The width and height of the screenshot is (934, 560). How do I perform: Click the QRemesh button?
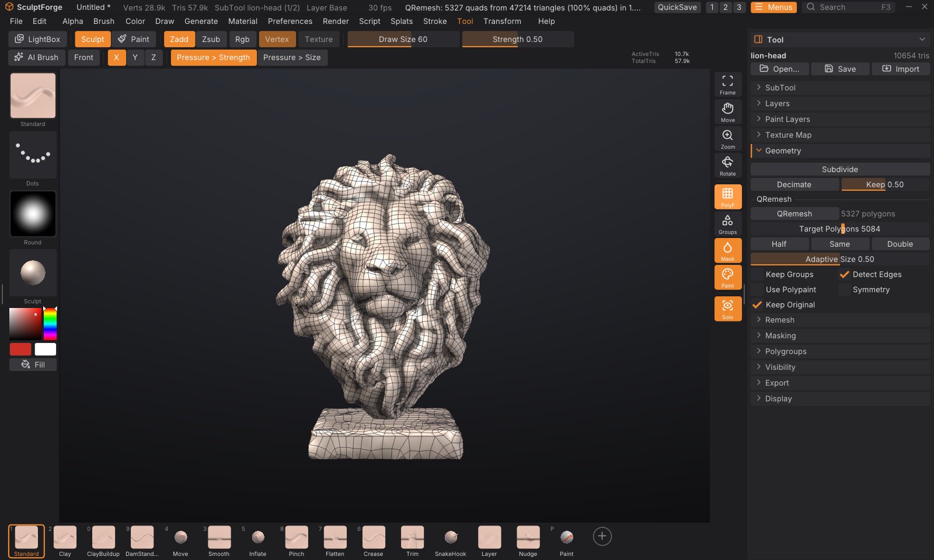pyautogui.click(x=794, y=213)
